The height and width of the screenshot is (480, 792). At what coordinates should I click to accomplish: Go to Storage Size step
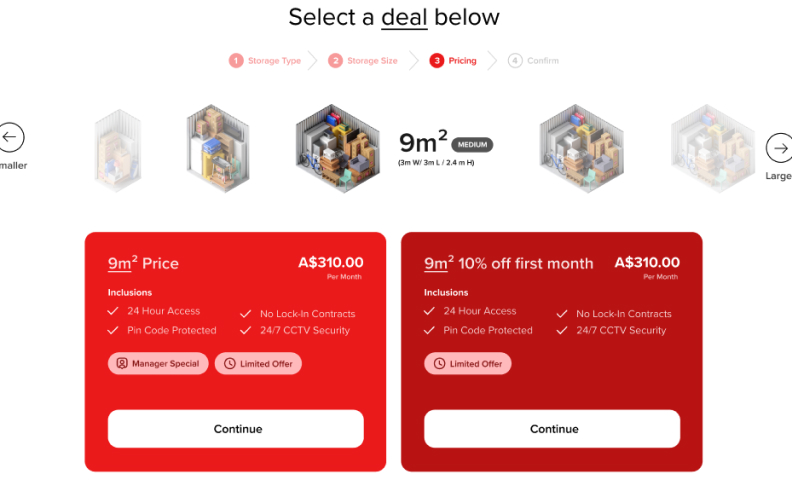point(364,61)
